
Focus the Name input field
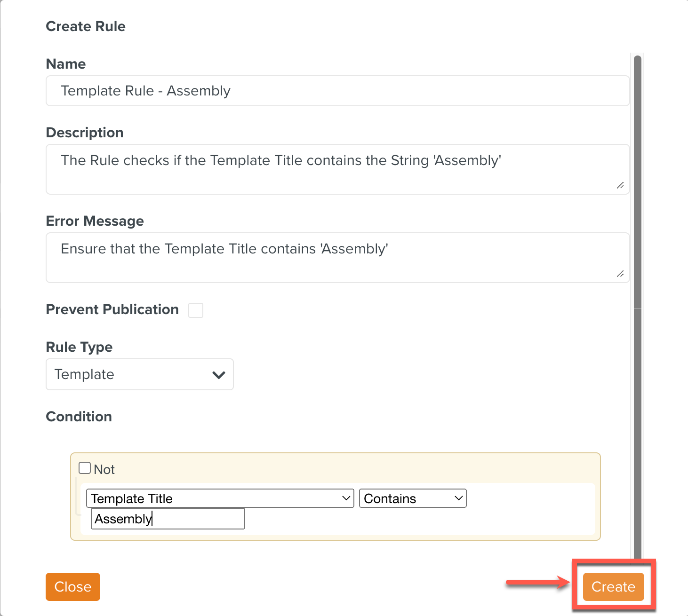point(337,91)
